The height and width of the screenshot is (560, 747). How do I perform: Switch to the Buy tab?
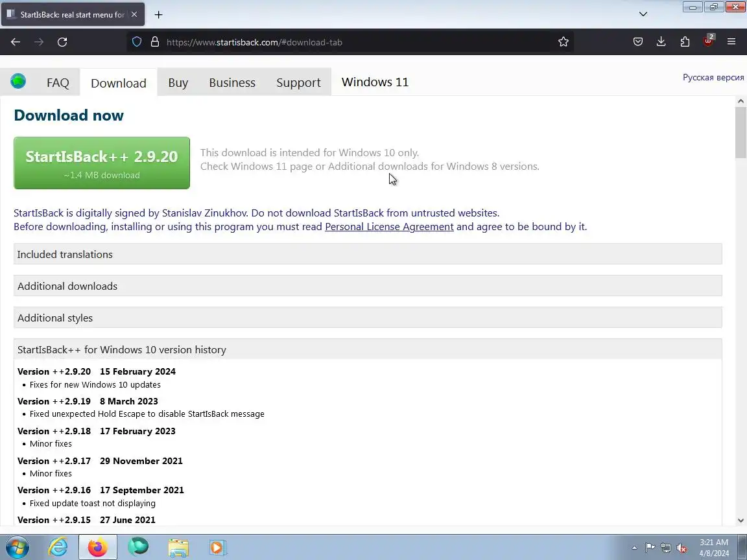tap(178, 83)
